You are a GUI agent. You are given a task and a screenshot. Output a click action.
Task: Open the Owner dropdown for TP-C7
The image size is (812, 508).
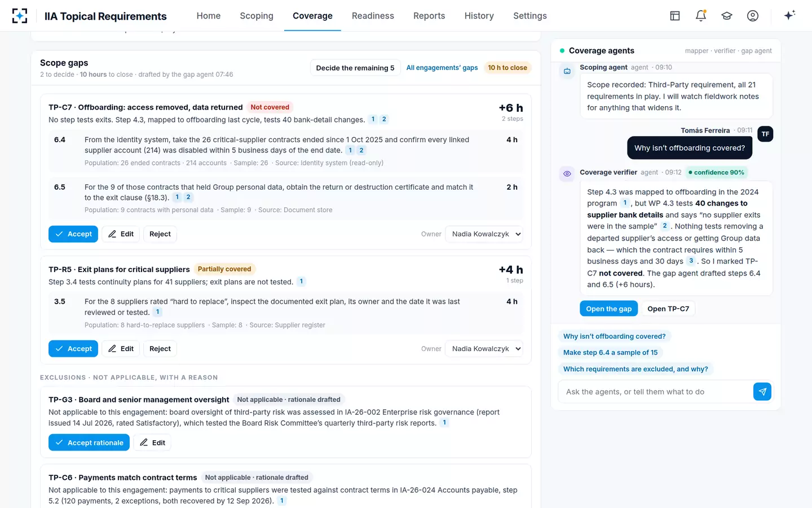tap(484, 234)
